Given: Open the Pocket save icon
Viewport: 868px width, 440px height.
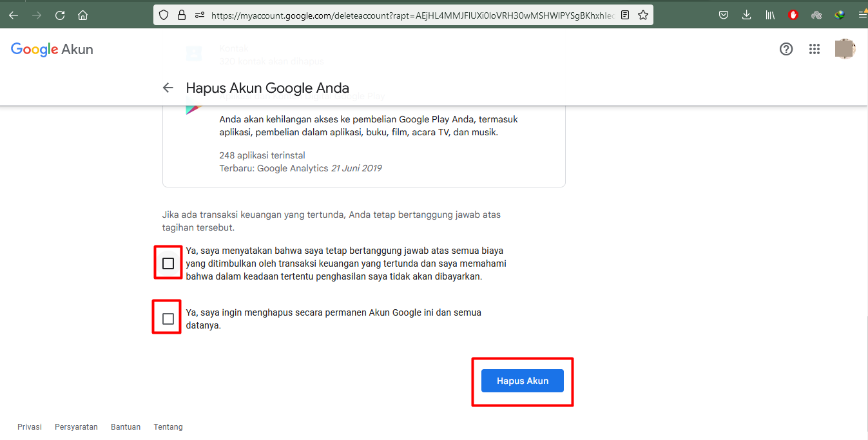Looking at the screenshot, I should 724,15.
